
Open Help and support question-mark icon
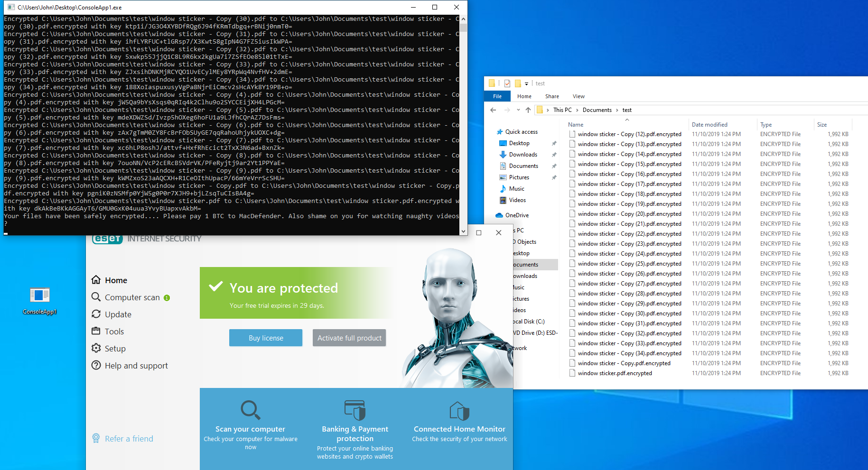pos(96,365)
